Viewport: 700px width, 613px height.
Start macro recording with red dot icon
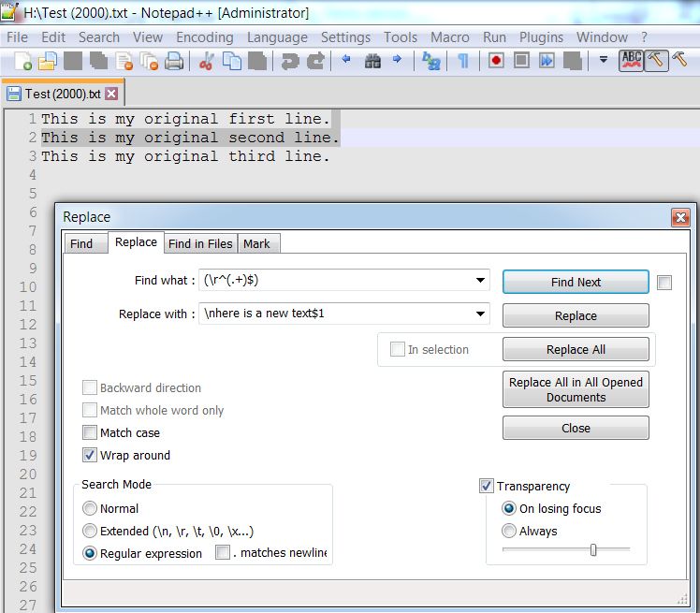pyautogui.click(x=496, y=60)
